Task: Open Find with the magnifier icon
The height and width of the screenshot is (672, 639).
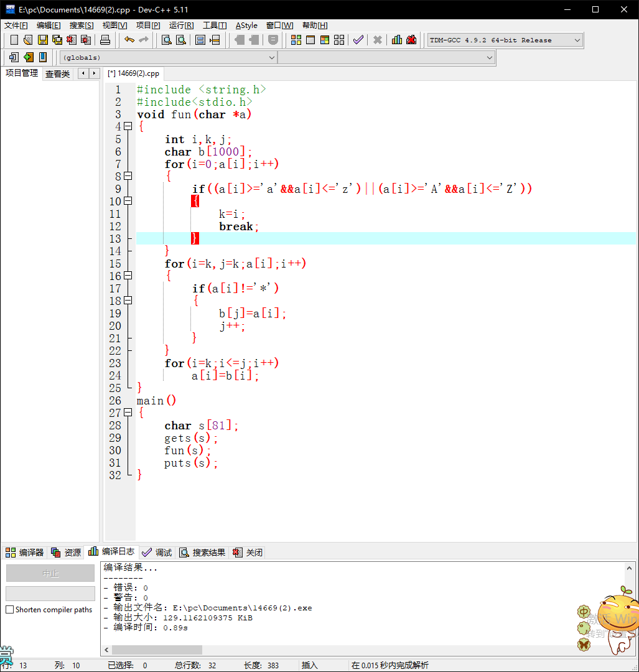Action: (x=167, y=40)
